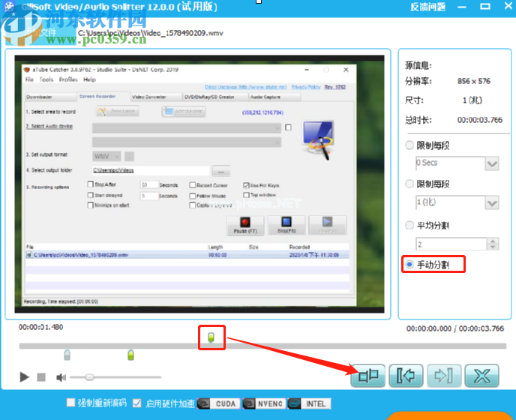Screen dimensions: 516x420
Task: Select 手动分割 radio option
Action: coord(409,264)
